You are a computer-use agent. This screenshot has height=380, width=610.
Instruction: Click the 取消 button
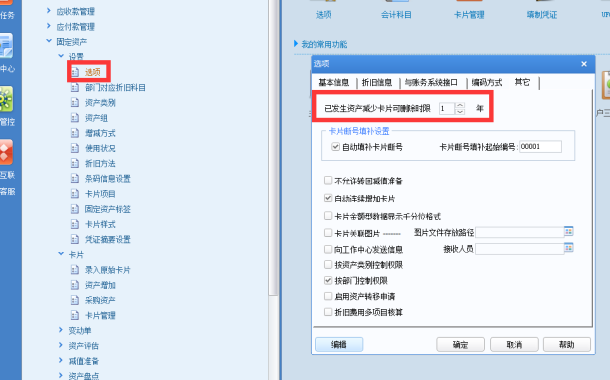(x=514, y=345)
